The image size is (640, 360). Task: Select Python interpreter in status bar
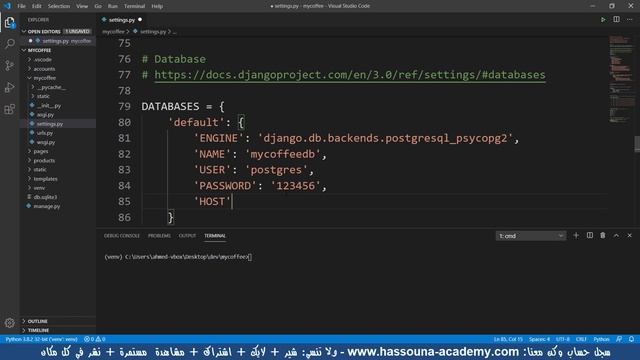click(41, 339)
